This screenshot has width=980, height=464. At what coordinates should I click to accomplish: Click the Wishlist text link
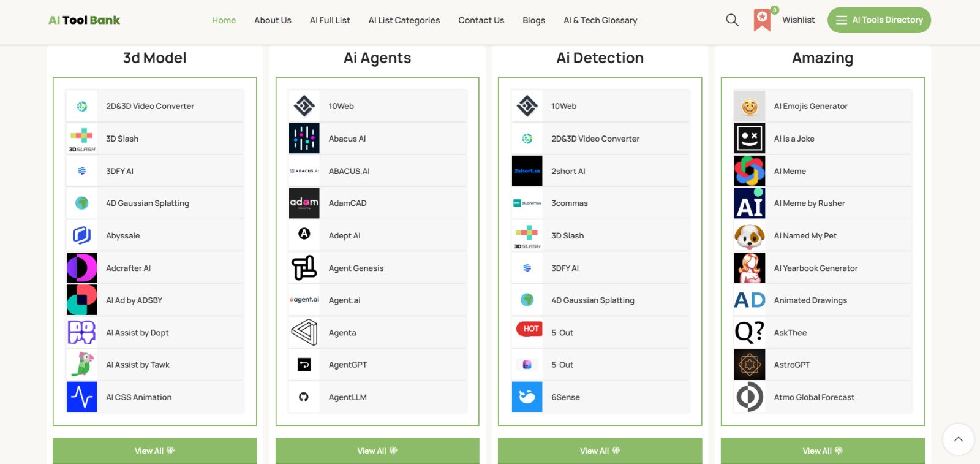pos(798,20)
